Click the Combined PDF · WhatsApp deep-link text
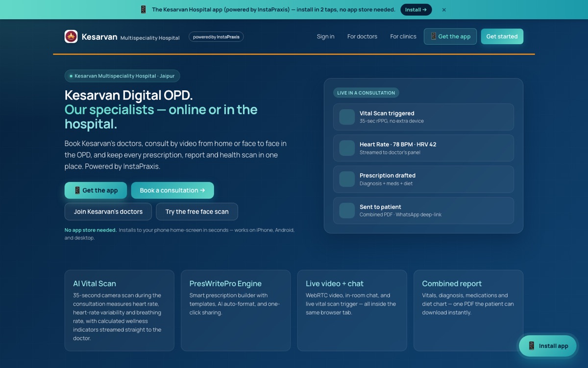 [x=400, y=215]
